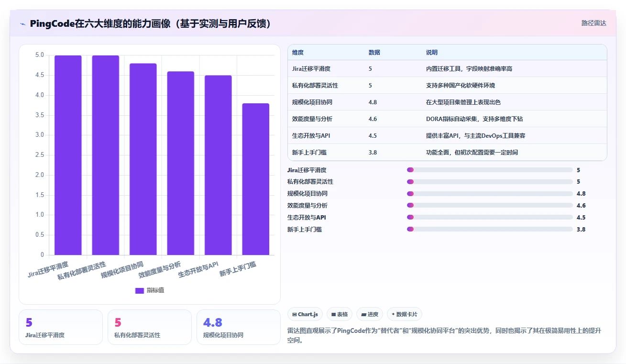Screen dimensions: 626x364
Task: Click the 规模化项目协同 progress bar
Action: [x=490, y=194]
